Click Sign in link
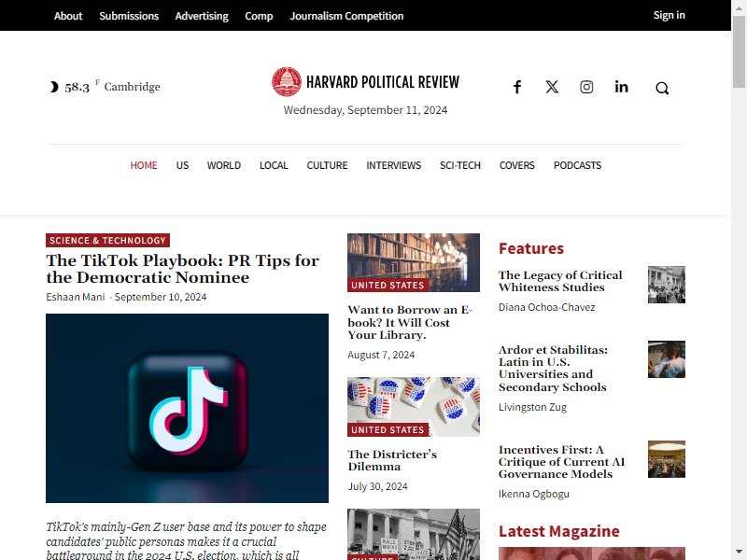Viewport: 747px width, 560px height. point(669,15)
